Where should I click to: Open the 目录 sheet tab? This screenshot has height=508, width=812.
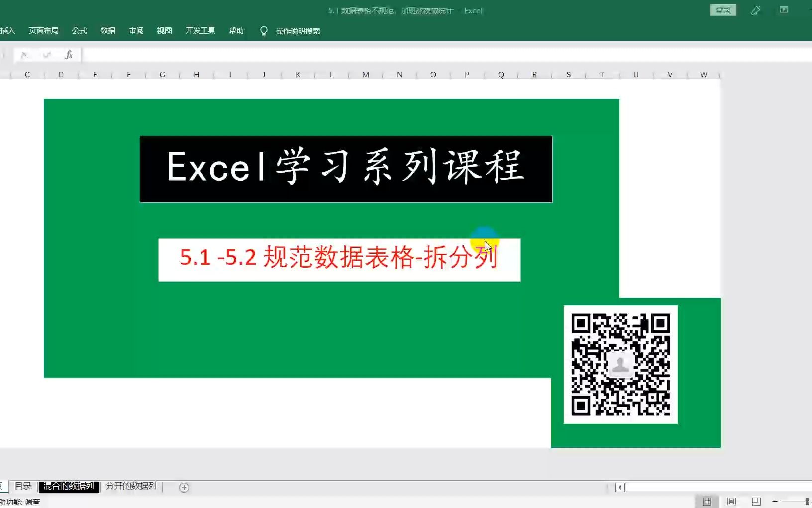pos(23,486)
